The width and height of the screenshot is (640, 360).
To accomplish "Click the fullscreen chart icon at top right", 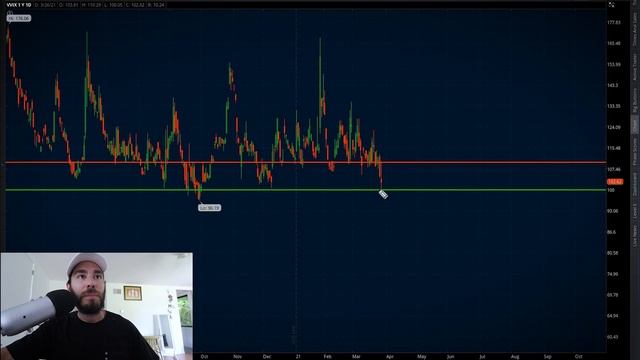I will click(611, 5).
